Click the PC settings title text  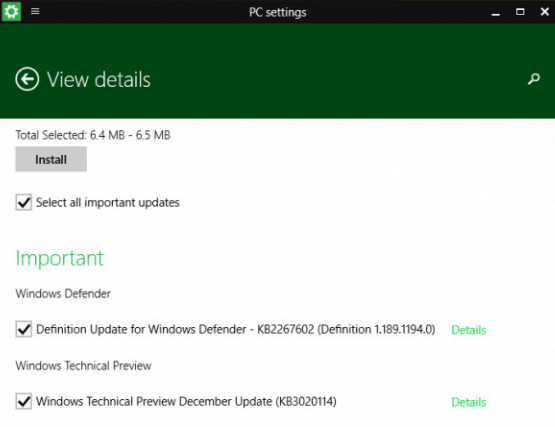[278, 12]
